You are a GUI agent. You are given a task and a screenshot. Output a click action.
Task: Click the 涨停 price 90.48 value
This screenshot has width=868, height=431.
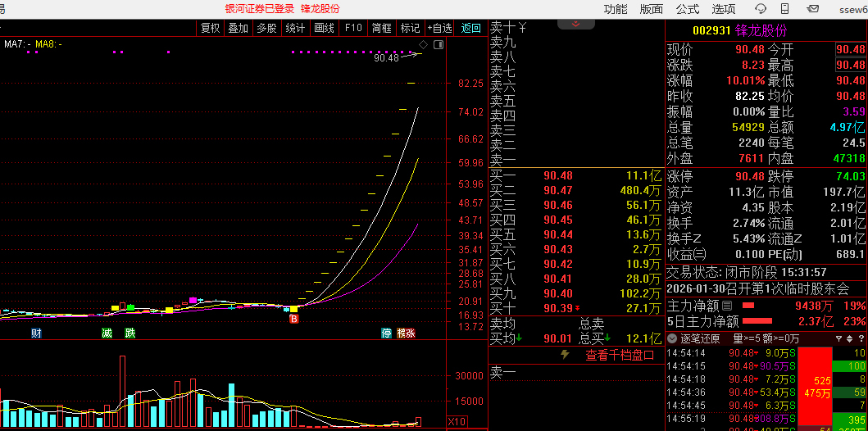(749, 177)
